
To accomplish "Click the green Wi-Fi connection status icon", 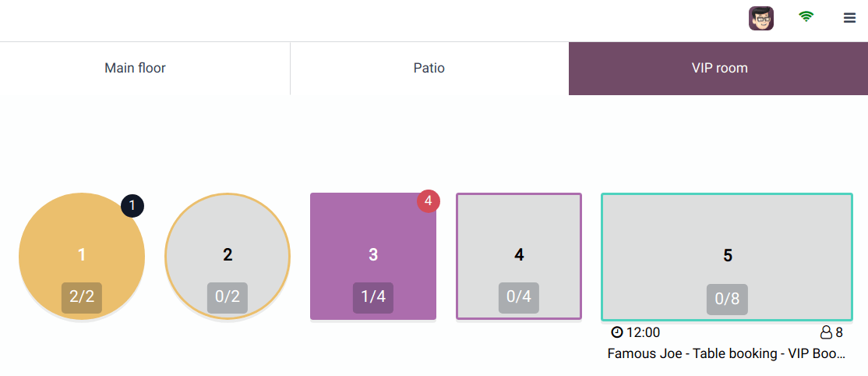I will click(806, 16).
